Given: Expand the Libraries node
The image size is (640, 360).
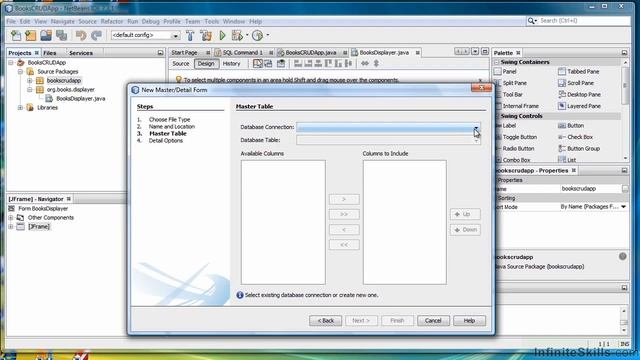Looking at the screenshot, I should [20, 108].
